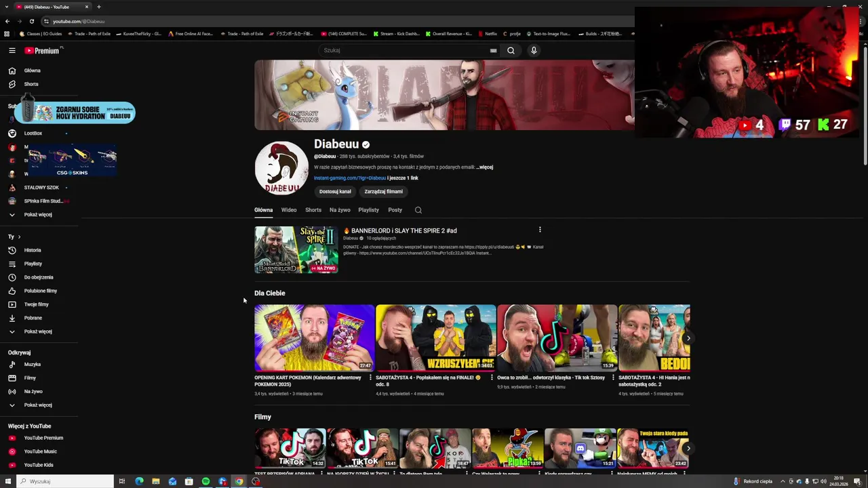Click the YouTube Premium logo
This screenshot has width=868, height=488.
(x=42, y=50)
